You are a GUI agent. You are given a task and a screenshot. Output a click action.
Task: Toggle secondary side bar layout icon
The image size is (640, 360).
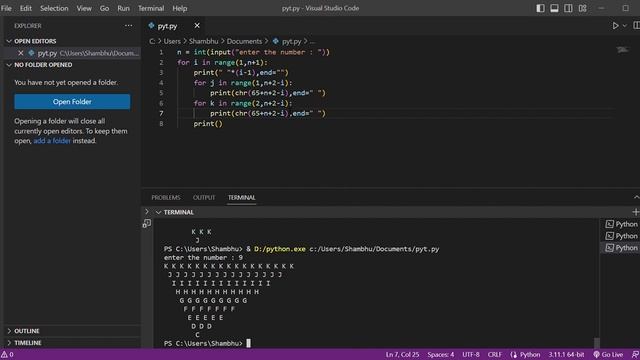tap(568, 8)
